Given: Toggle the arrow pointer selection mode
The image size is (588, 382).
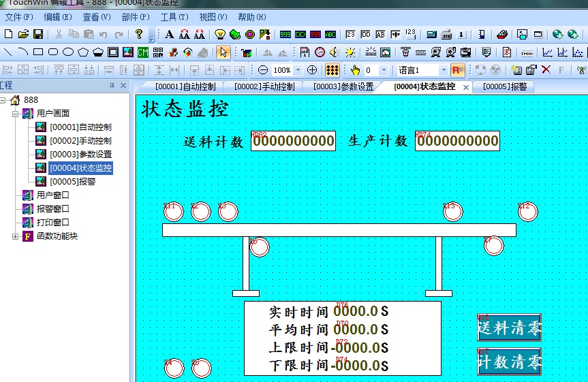Looking at the screenshot, I should pyautogui.click(x=223, y=52).
